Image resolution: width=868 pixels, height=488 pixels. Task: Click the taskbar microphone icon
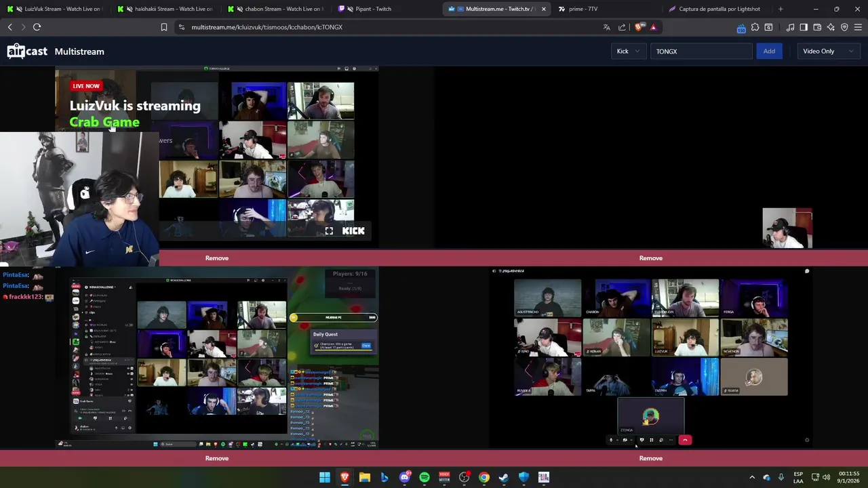781,477
